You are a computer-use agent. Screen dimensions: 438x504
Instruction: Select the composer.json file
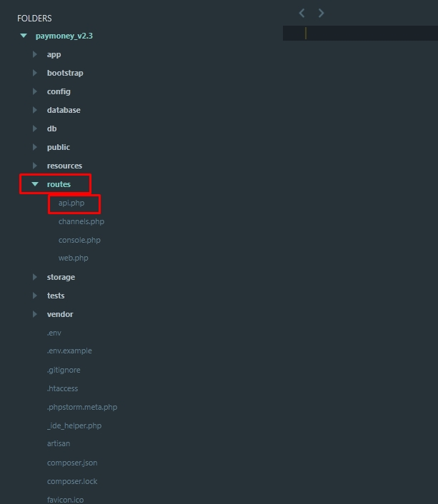(x=72, y=463)
